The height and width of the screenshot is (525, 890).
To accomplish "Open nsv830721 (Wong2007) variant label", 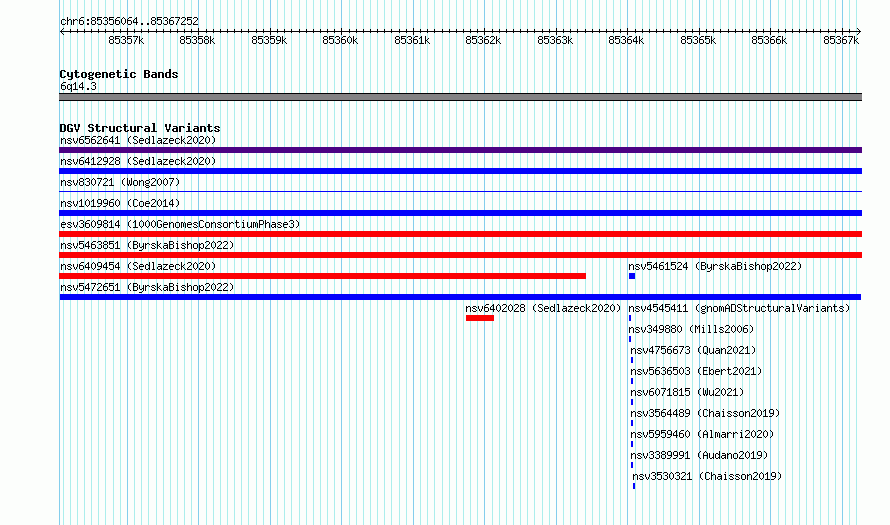I will pyautogui.click(x=120, y=182).
